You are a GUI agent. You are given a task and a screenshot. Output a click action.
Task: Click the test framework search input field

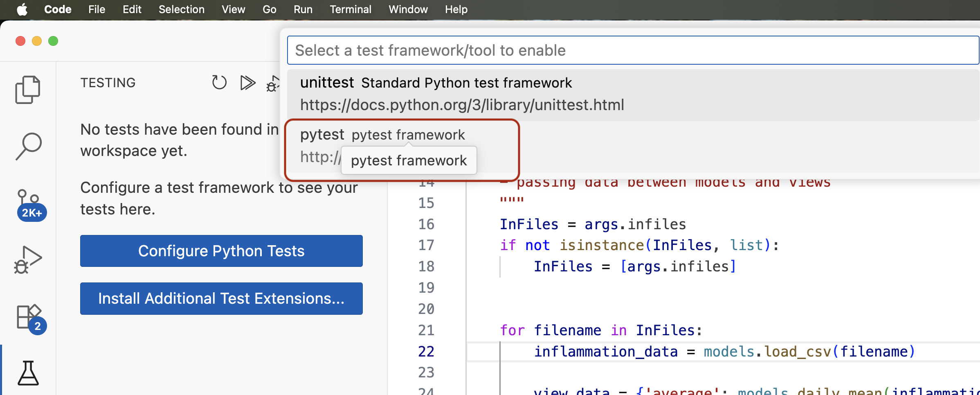pos(632,50)
